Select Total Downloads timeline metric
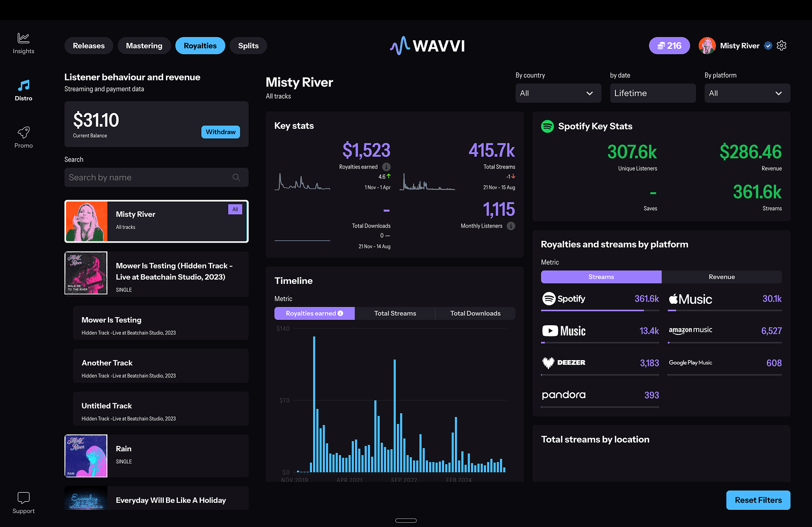812x527 pixels. point(475,313)
